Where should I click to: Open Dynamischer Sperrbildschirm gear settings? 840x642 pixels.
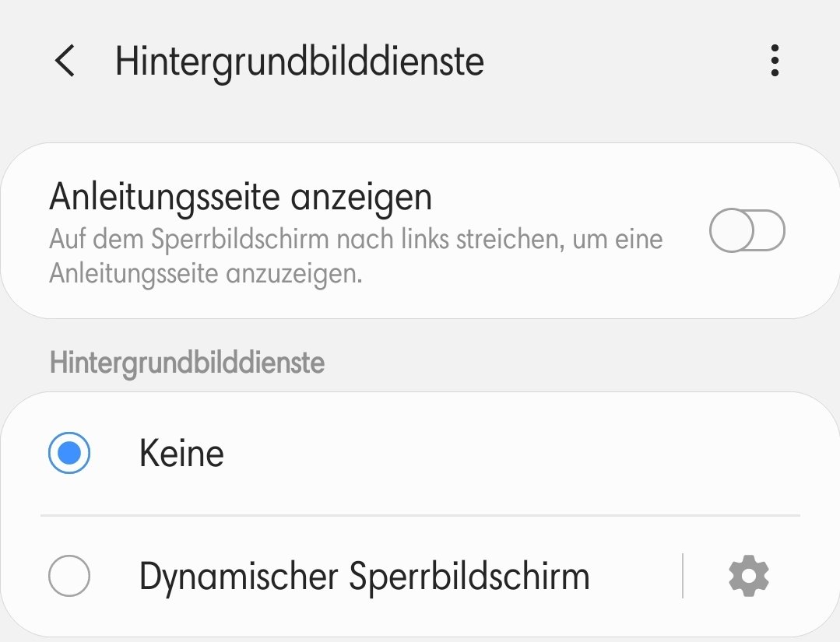pos(748,576)
